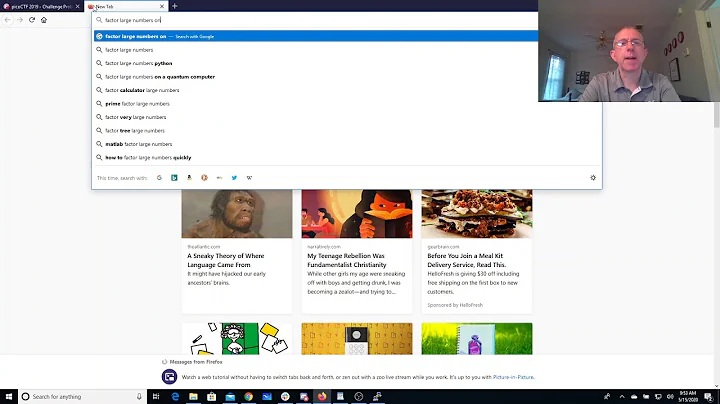Click Firefox icon in taskbar
The height and width of the screenshot is (404, 720).
pos(322,396)
